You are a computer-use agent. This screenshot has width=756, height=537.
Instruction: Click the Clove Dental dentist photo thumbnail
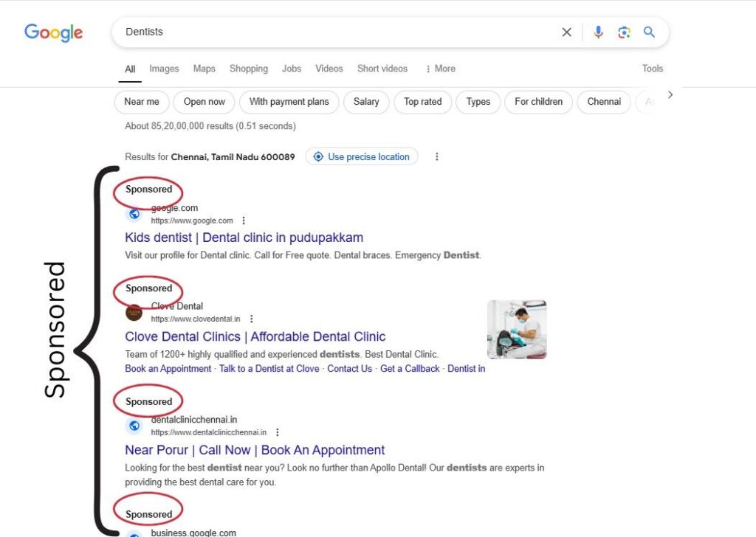pyautogui.click(x=517, y=330)
